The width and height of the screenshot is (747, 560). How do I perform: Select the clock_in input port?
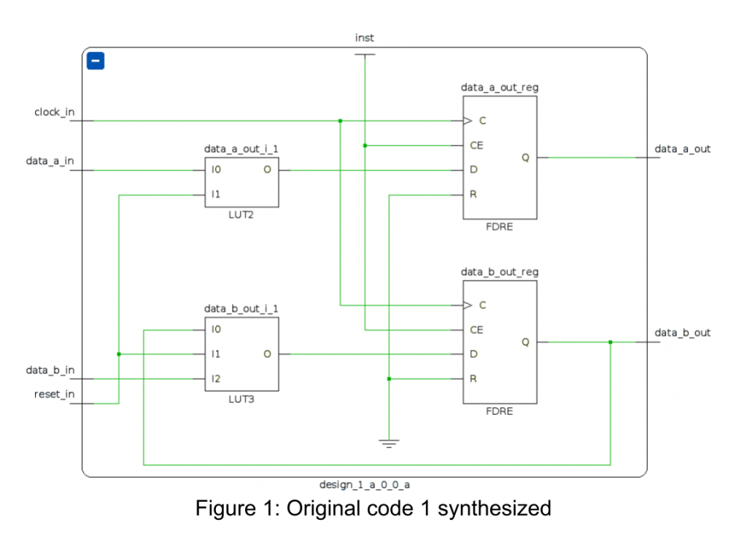click(54, 112)
